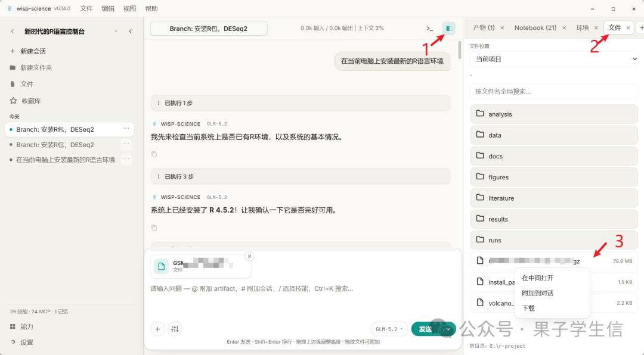Copy the R 4.5.2 message
The image size is (644, 355).
[154, 228]
